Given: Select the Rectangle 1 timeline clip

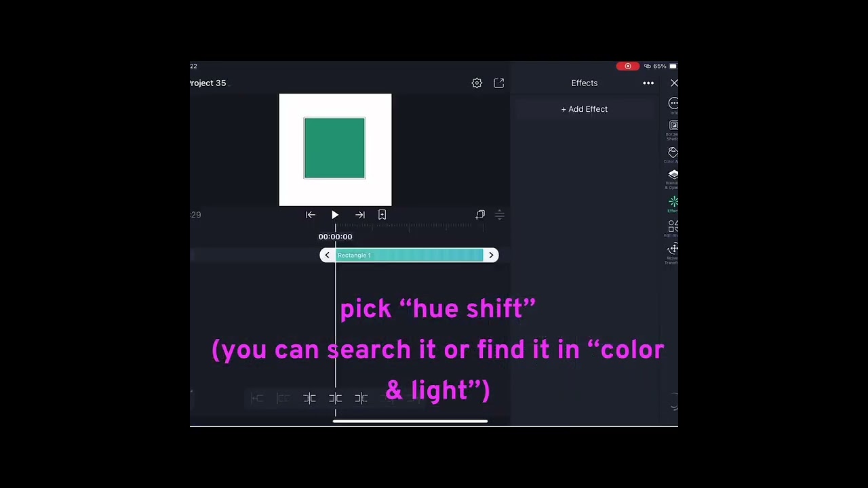Looking at the screenshot, I should [409, 255].
